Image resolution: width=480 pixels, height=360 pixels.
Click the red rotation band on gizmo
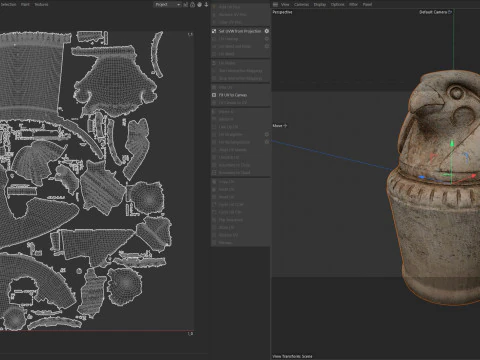pyautogui.click(x=433, y=156)
